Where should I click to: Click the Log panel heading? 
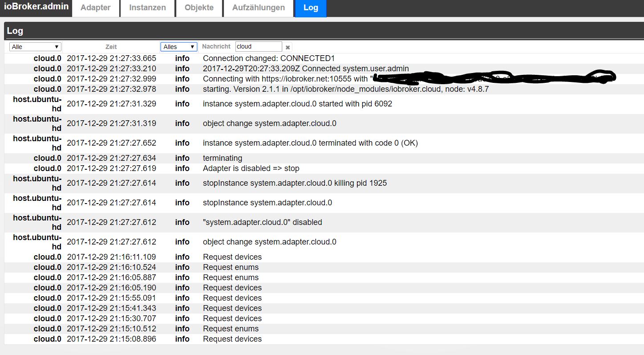[15, 31]
